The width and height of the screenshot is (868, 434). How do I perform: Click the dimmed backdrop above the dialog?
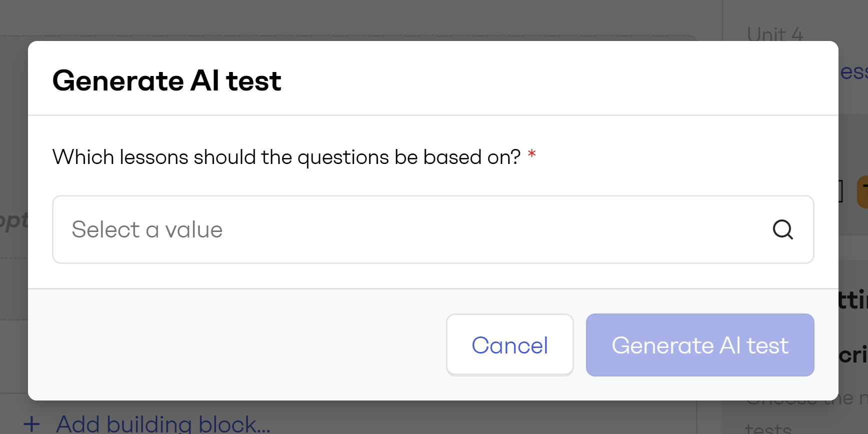pos(350,20)
